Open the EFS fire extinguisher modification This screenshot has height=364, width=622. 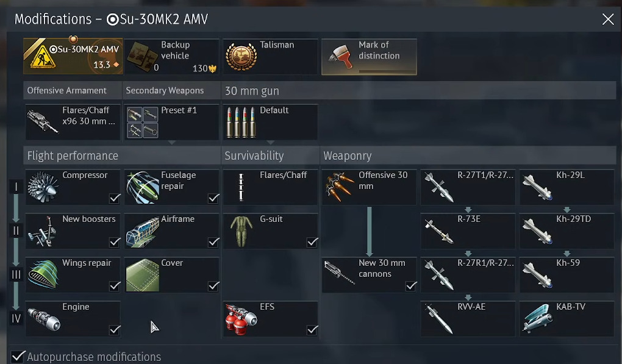click(x=270, y=319)
